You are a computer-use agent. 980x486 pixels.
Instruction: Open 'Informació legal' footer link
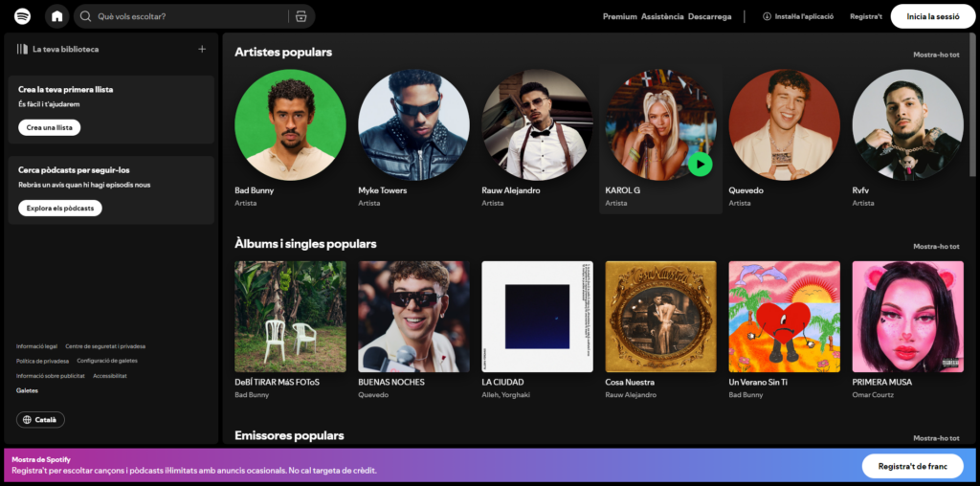pos(37,346)
